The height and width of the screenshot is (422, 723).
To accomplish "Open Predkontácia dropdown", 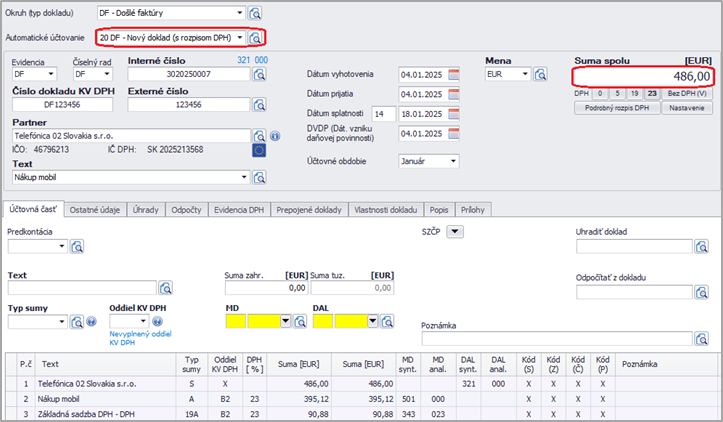I will [62, 247].
